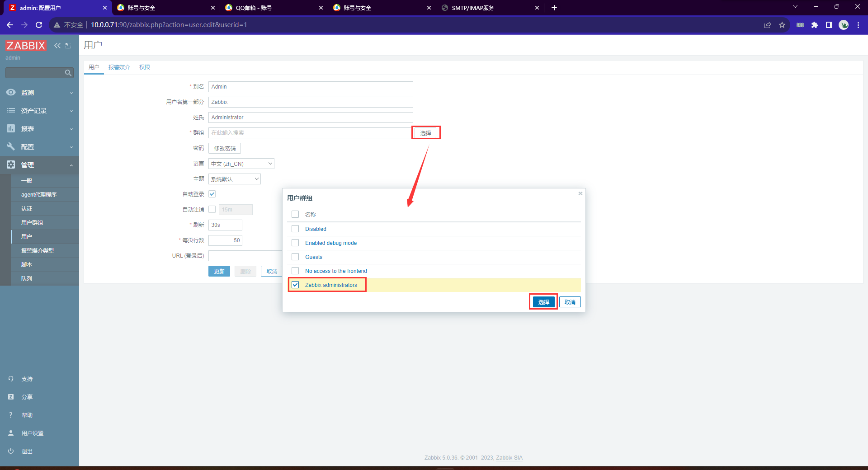The image size is (868, 470).
Task: Click the 退出 sign out power icon
Action: [x=11, y=451]
